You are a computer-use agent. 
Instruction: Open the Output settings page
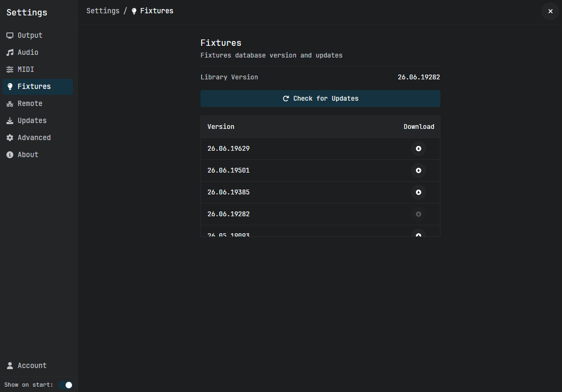tap(37, 35)
